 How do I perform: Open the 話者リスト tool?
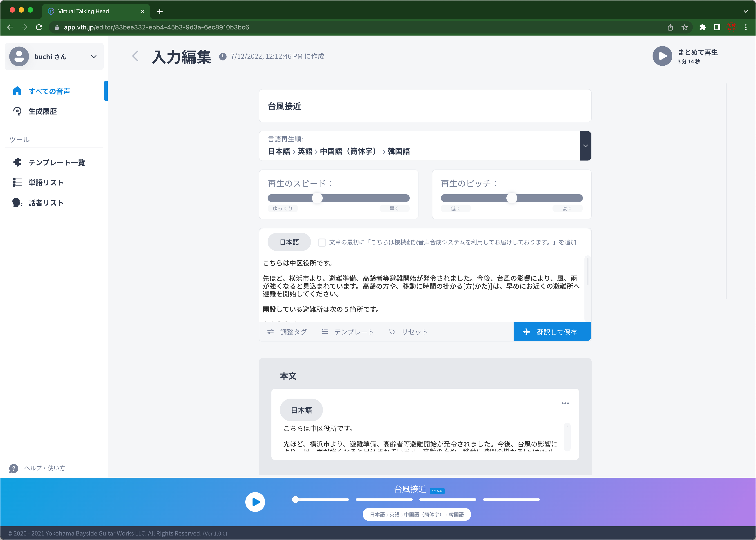click(46, 203)
